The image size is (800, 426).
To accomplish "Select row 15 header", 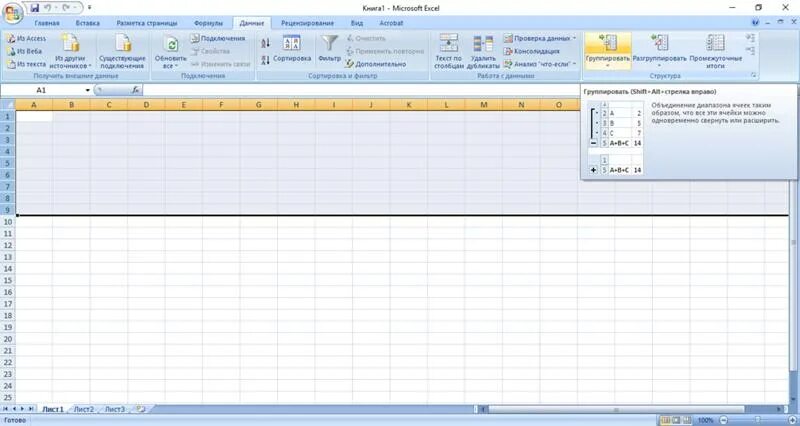I will pos(8,281).
